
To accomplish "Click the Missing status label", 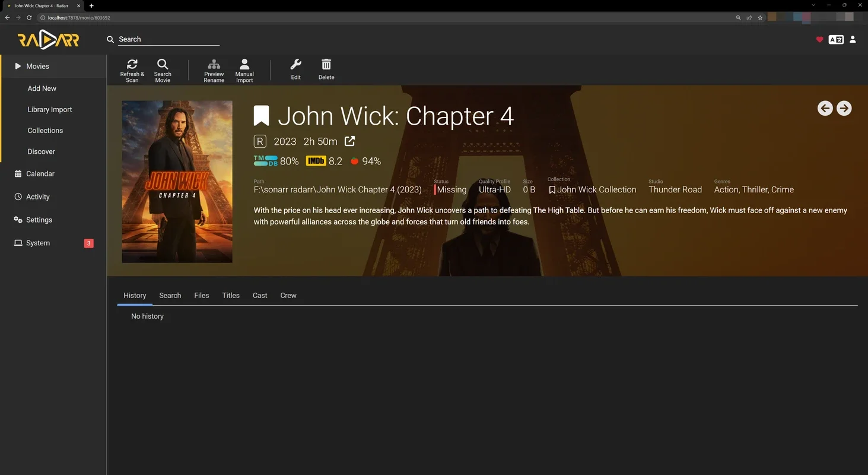I will pos(452,189).
